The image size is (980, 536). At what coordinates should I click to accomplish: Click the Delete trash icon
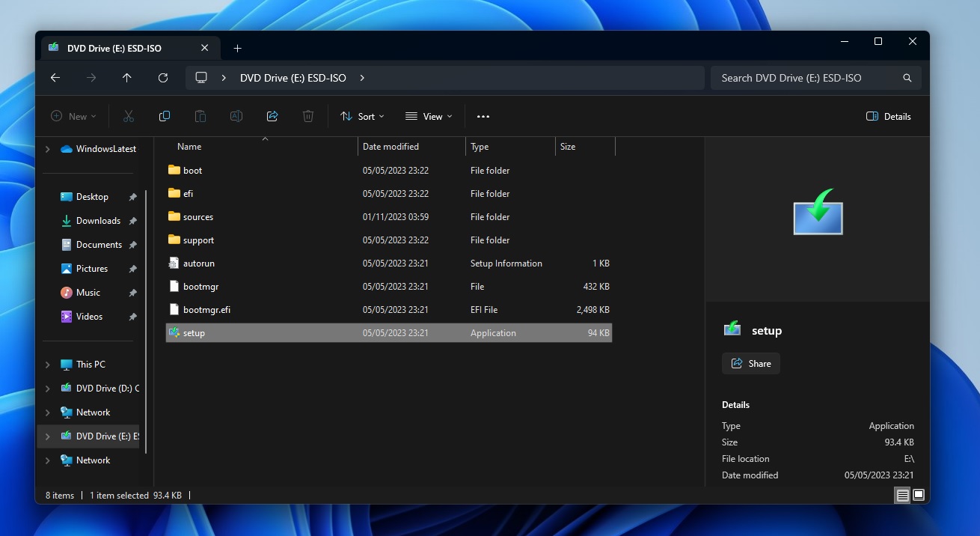click(308, 116)
